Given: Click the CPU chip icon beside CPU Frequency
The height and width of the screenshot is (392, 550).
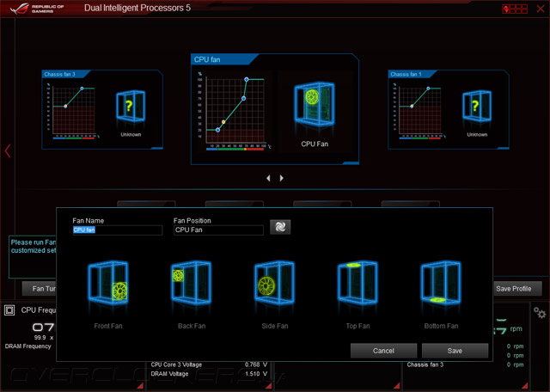Looking at the screenshot, I should tap(9, 310).
